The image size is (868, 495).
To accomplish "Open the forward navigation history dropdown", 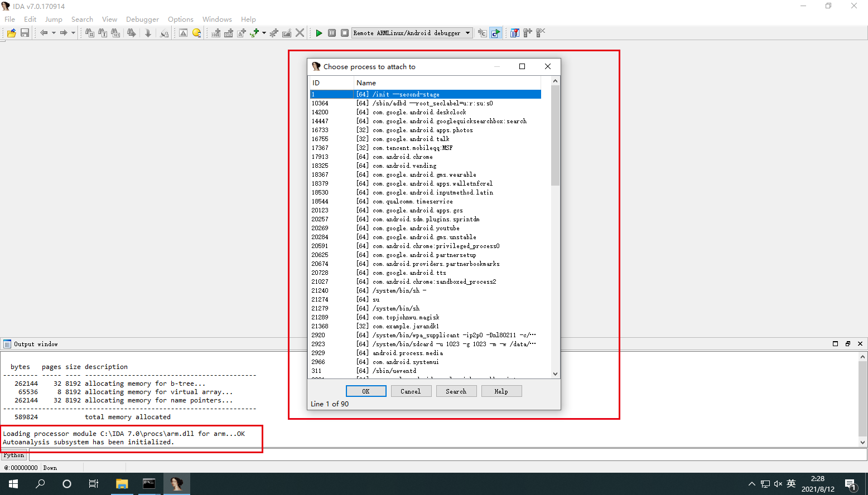I will tap(73, 33).
